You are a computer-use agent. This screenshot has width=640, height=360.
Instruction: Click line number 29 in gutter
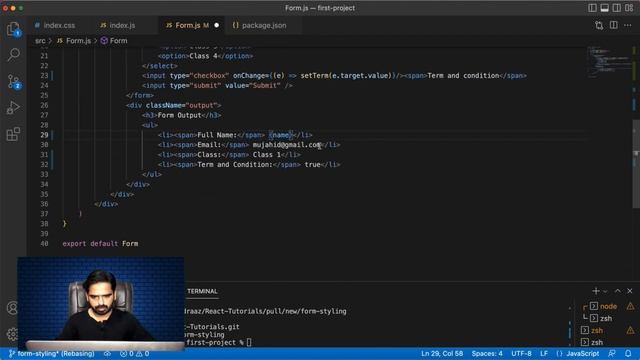click(44, 135)
